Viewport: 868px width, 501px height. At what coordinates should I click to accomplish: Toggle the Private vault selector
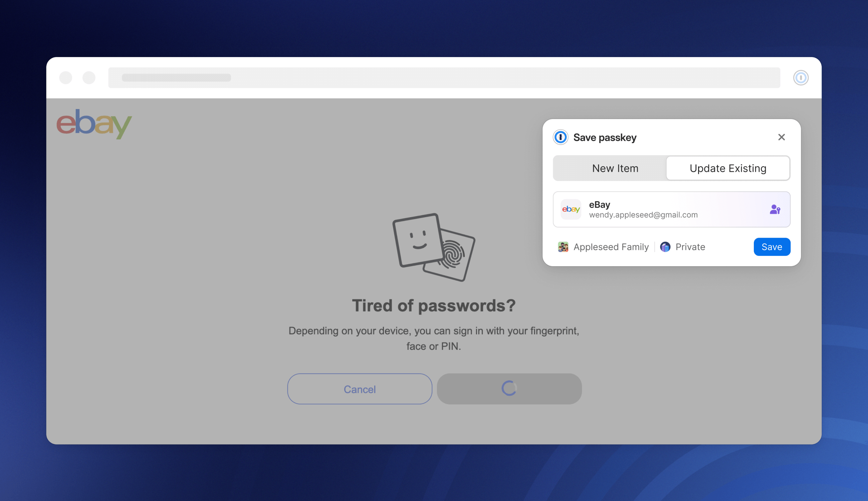[x=683, y=247]
